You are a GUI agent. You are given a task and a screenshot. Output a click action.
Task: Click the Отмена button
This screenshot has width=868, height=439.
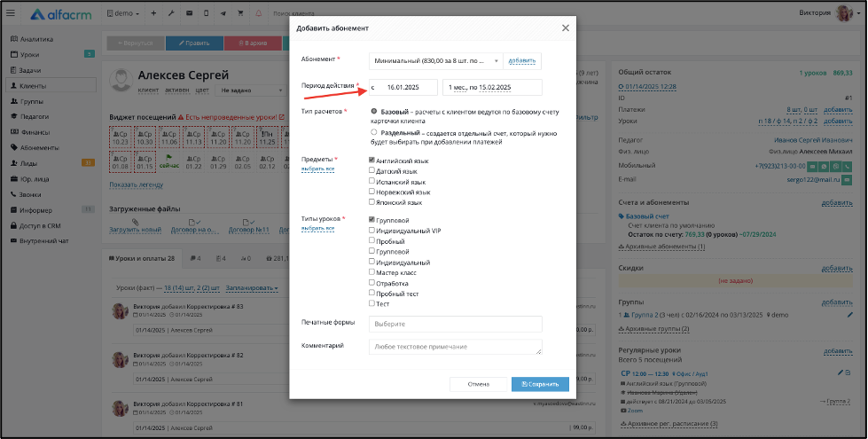click(478, 384)
